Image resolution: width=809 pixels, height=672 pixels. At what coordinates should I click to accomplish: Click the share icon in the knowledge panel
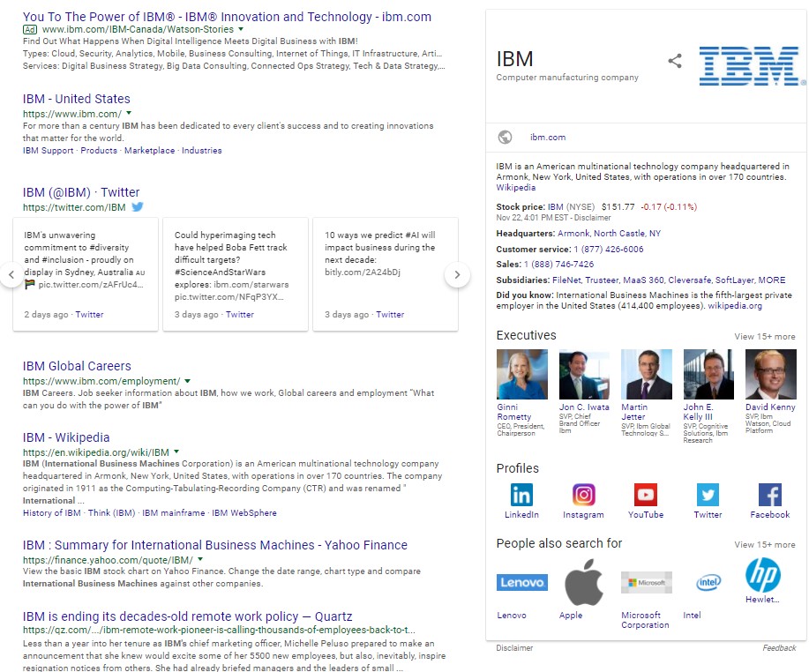675,61
